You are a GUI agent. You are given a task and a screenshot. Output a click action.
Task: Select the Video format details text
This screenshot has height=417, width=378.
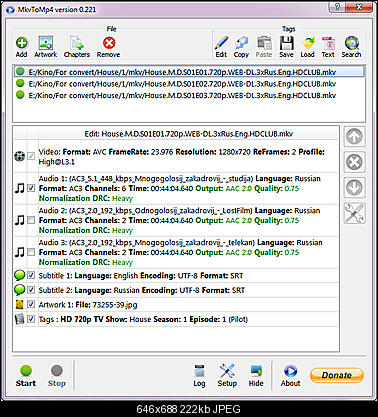coord(182,157)
